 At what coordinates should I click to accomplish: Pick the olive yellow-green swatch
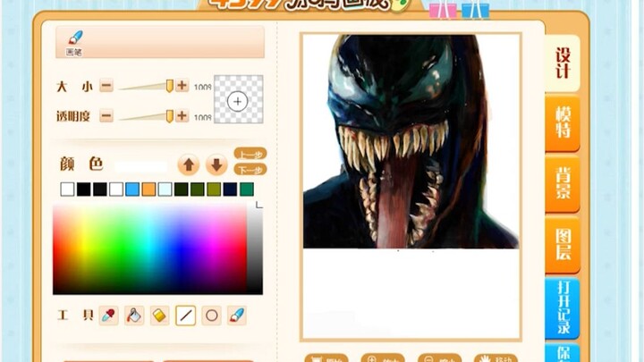coord(214,189)
